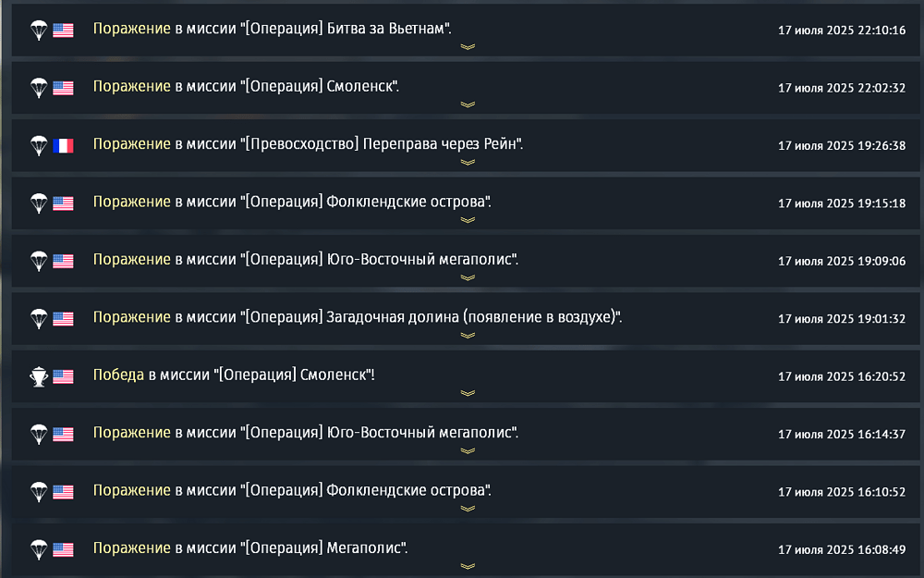The height and width of the screenshot is (578, 924).
Task: Open the Победа Smolensk mission message
Action: pyautogui.click(x=234, y=375)
